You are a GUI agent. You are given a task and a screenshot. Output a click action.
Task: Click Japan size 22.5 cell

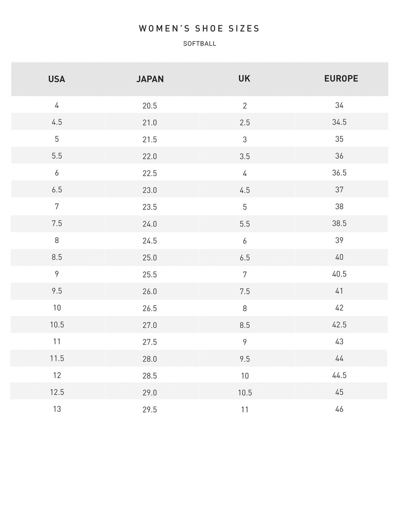coord(150,173)
